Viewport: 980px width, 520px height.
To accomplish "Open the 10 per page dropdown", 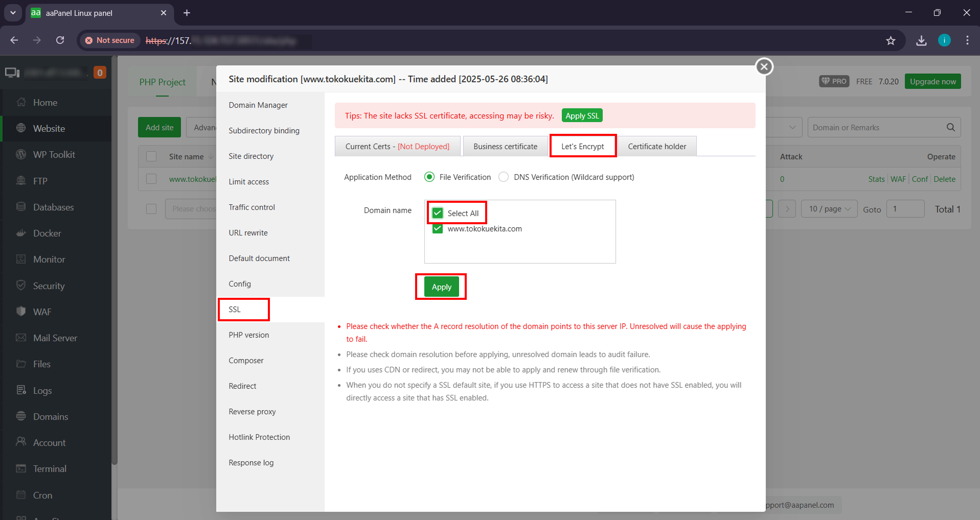I will tap(829, 209).
